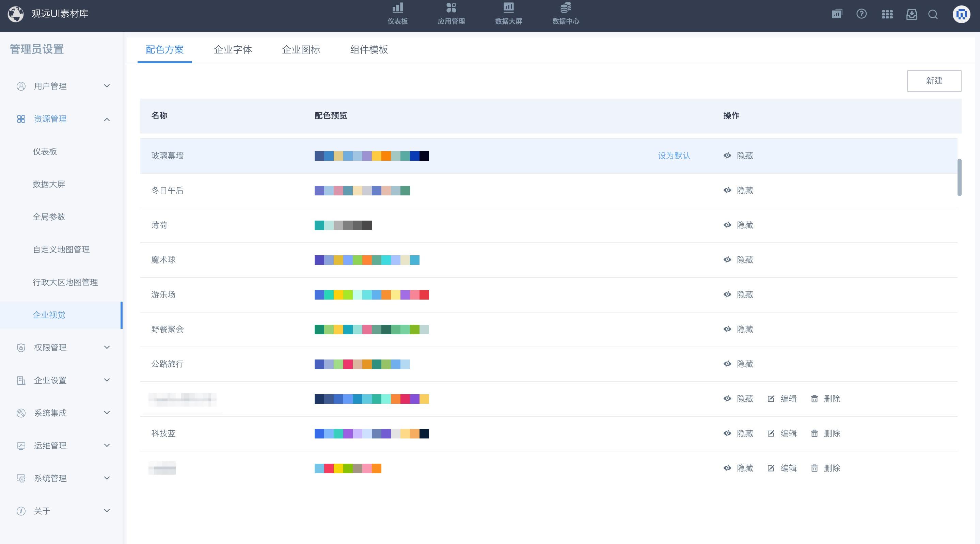Click the 关于 info icon
This screenshot has height=544, width=980.
[x=21, y=511]
